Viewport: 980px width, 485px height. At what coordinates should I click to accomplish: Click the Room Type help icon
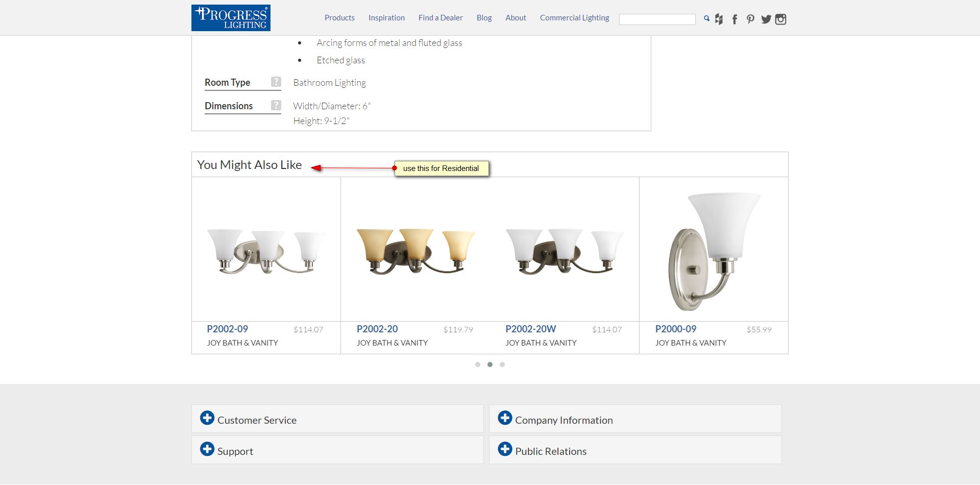click(x=276, y=82)
